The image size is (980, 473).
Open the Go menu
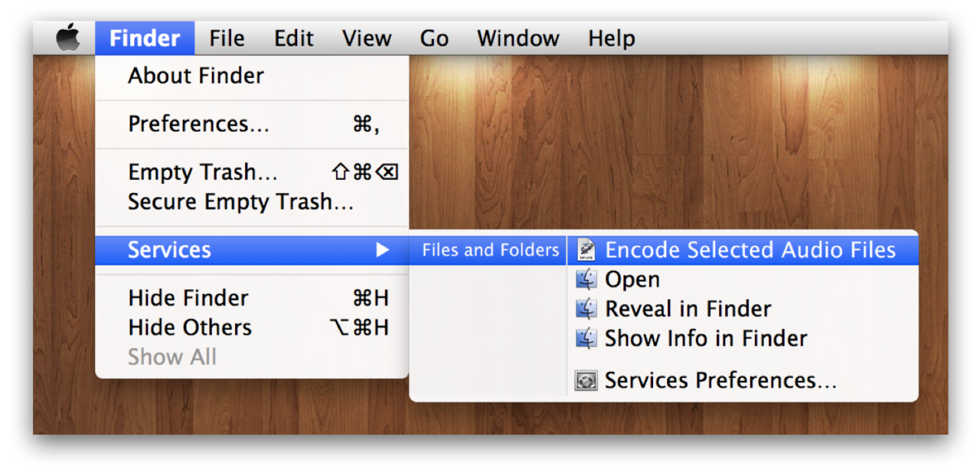[x=434, y=38]
